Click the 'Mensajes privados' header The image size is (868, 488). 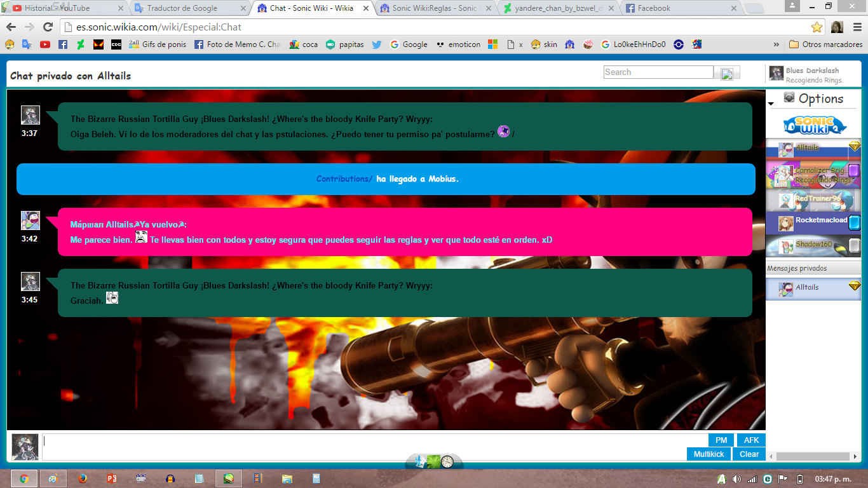click(x=813, y=268)
